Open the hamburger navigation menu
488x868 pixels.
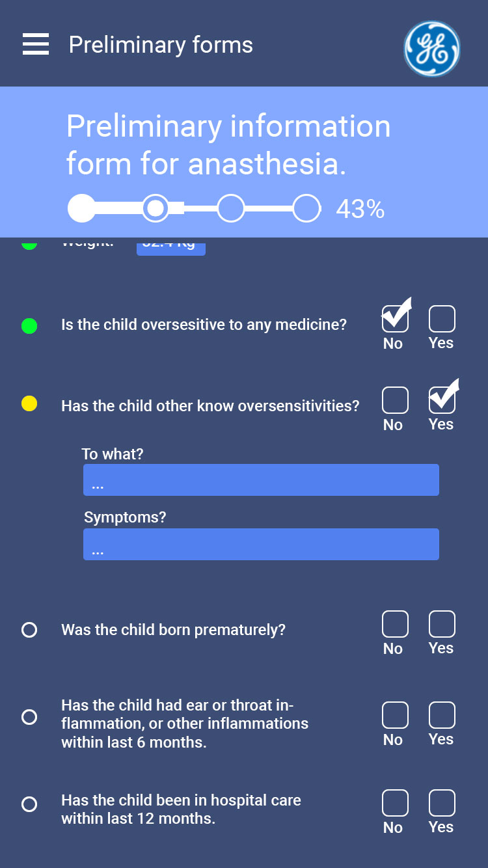[36, 44]
